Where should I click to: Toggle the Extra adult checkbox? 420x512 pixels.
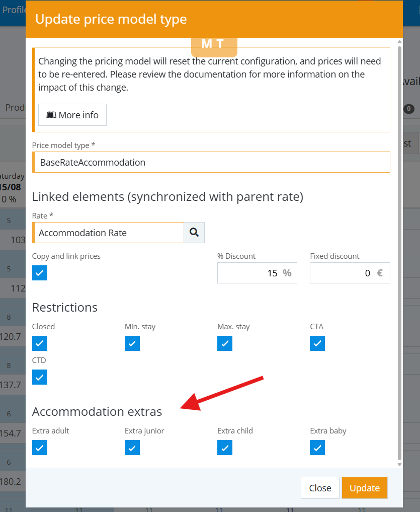(40, 448)
